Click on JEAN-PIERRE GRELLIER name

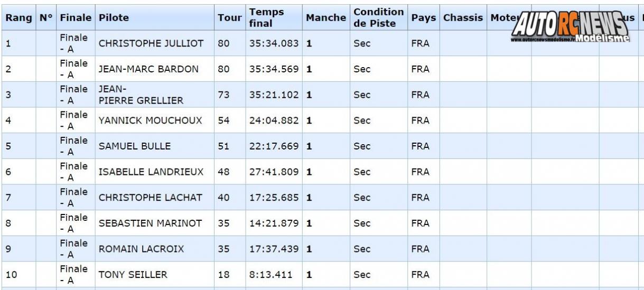[141, 95]
